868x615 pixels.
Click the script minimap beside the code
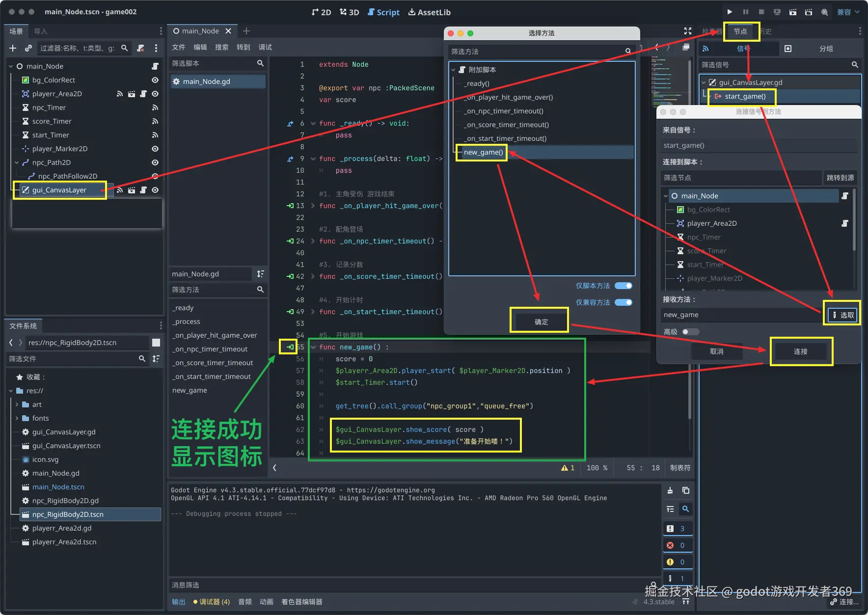[669, 81]
